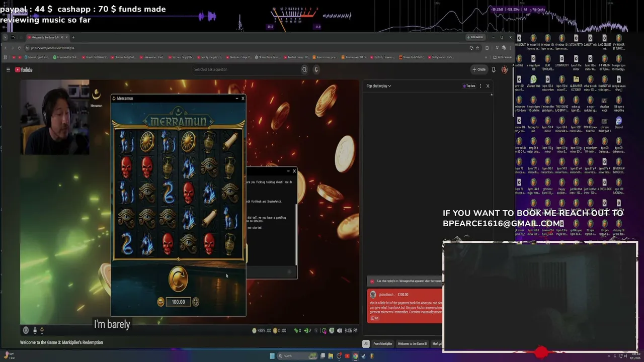644x362 pixels.
Task: Close the in-game terminal chat window
Action: pos(294,171)
